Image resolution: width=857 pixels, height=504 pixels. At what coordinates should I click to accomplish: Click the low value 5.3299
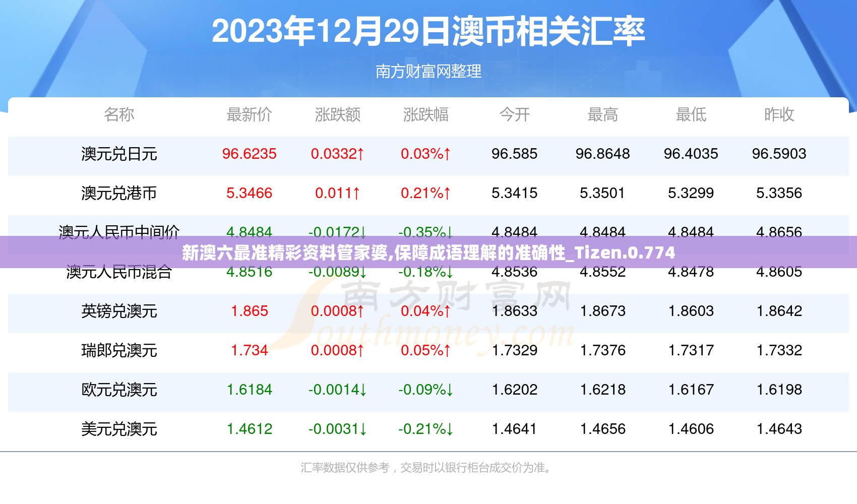[691, 193]
